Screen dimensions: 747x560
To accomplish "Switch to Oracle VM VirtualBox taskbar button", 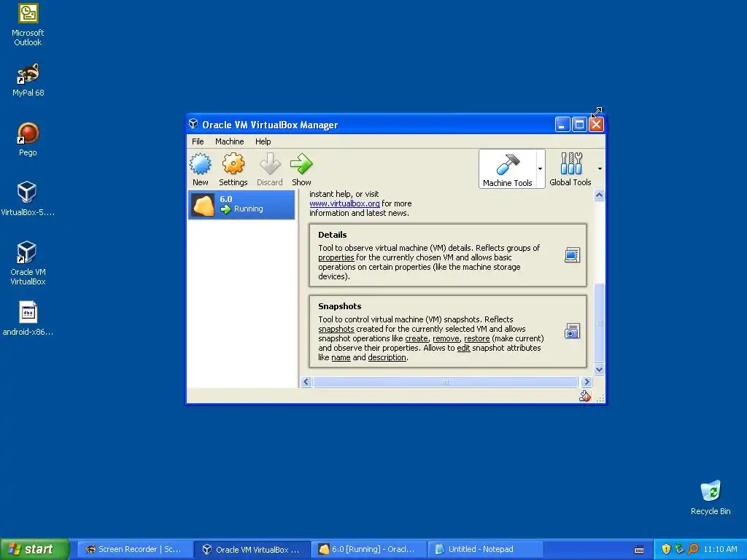I will tap(252, 549).
